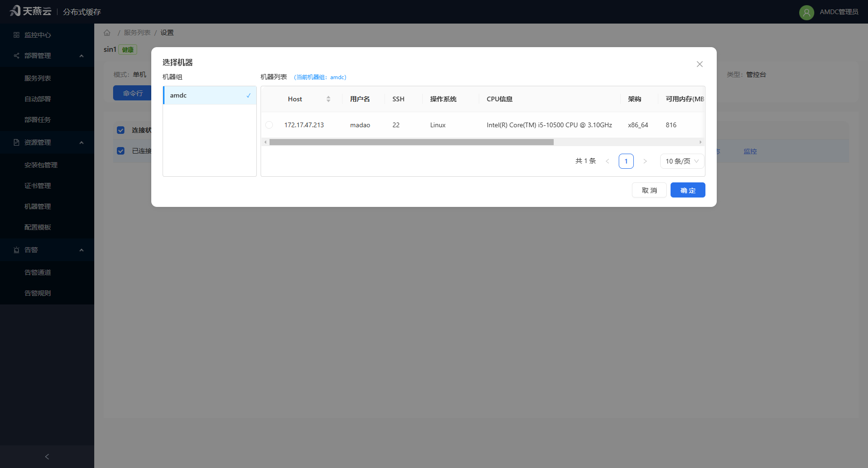Image resolution: width=868 pixels, height=468 pixels.
Task: Uncheck the 已连接 row checkbox
Action: point(121,151)
